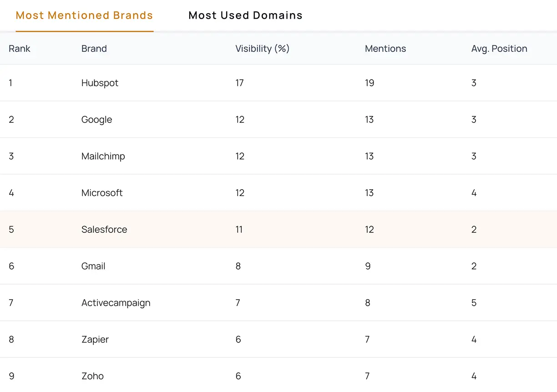Click the Rank column header
This screenshot has height=392, width=557.
tap(20, 49)
